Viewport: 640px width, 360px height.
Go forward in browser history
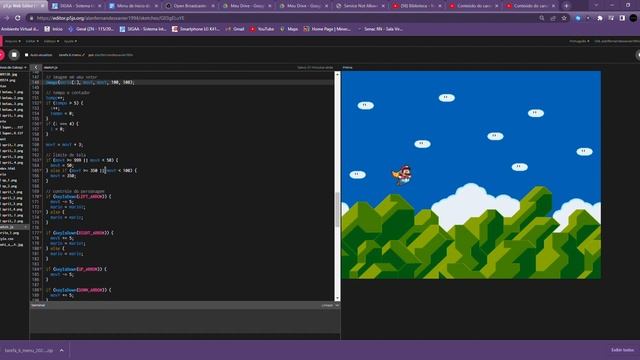pyautogui.click(x=6, y=18)
